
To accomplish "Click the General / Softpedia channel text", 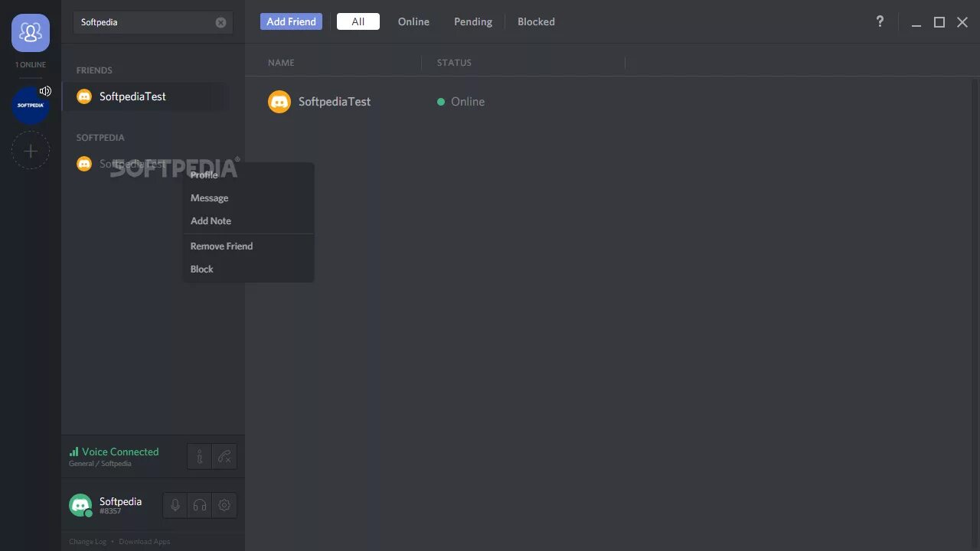I will click(100, 464).
